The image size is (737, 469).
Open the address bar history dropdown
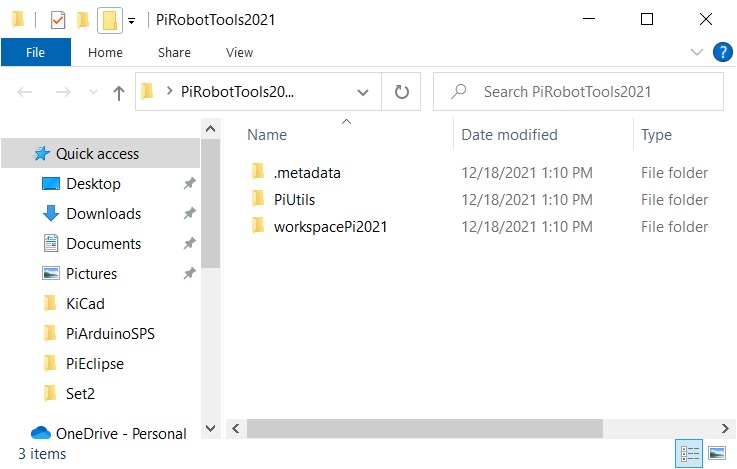point(362,92)
